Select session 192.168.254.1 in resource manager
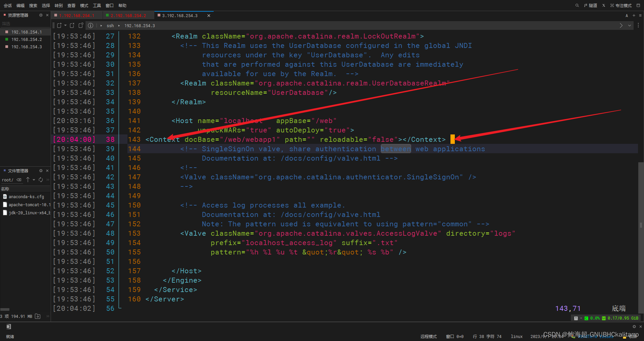Screen dimensions: 644x341 pos(25,32)
